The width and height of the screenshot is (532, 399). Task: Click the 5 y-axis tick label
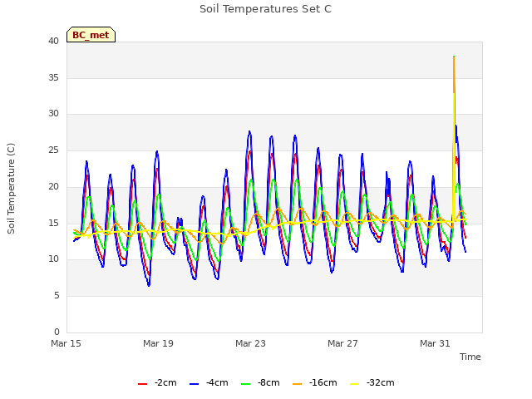pos(57,296)
